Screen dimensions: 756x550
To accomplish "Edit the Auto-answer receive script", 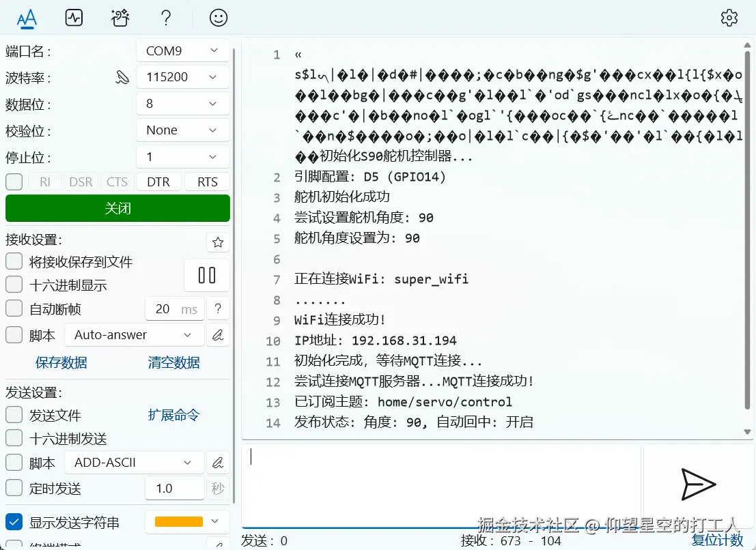I will point(218,335).
